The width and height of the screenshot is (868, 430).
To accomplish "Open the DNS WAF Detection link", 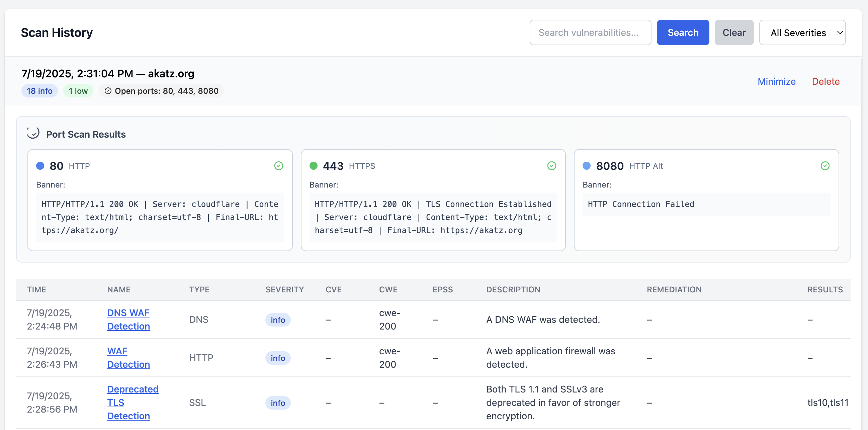I will tap(128, 319).
